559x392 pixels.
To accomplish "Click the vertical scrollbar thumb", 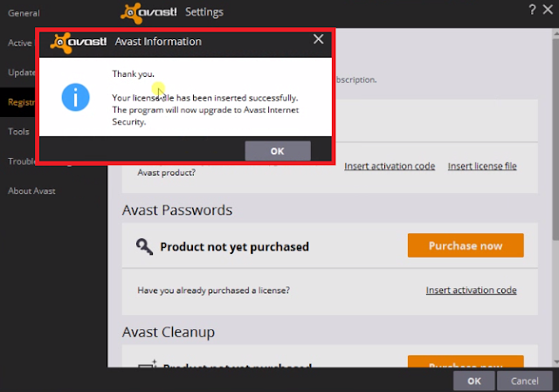I will coord(556,139).
